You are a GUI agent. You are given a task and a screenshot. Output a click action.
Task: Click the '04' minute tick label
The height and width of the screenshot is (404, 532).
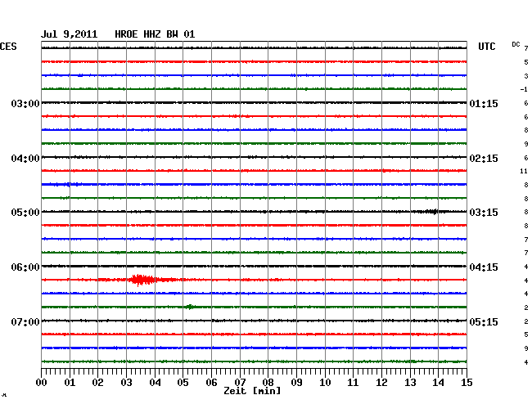pyautogui.click(x=155, y=383)
